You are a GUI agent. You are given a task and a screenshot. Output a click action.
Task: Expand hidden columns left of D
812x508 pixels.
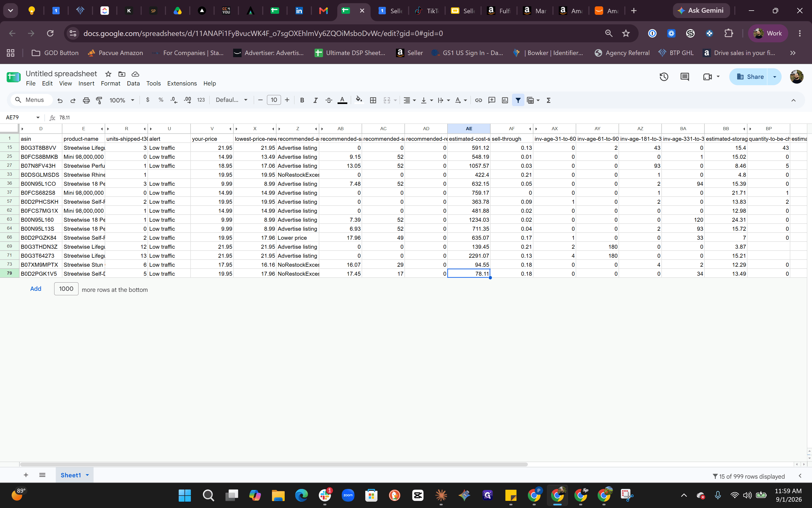[22, 129]
